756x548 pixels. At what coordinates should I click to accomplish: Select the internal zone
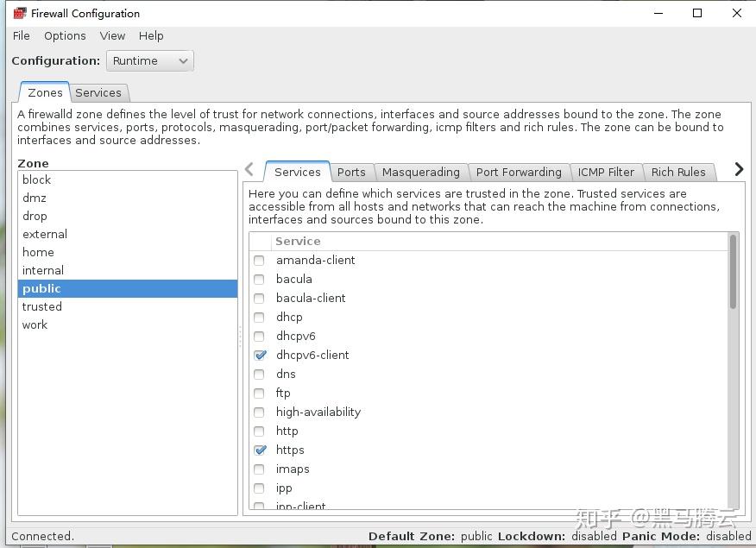[x=128, y=270]
